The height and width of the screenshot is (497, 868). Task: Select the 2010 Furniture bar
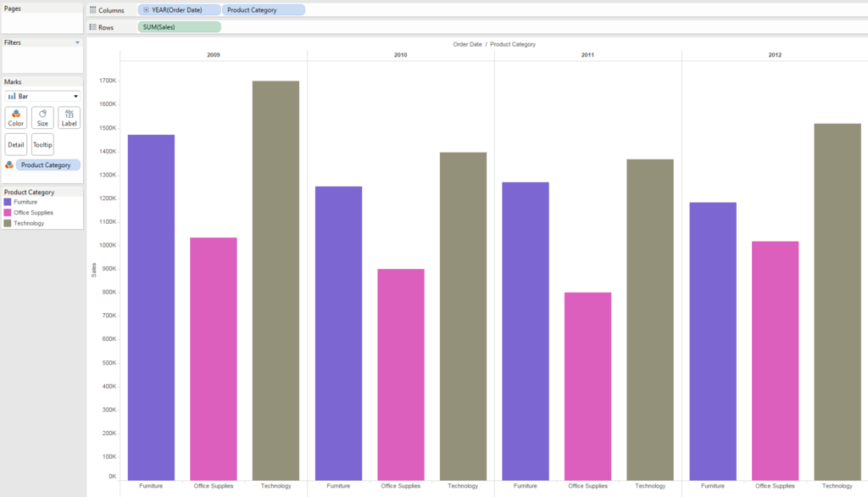point(339,333)
